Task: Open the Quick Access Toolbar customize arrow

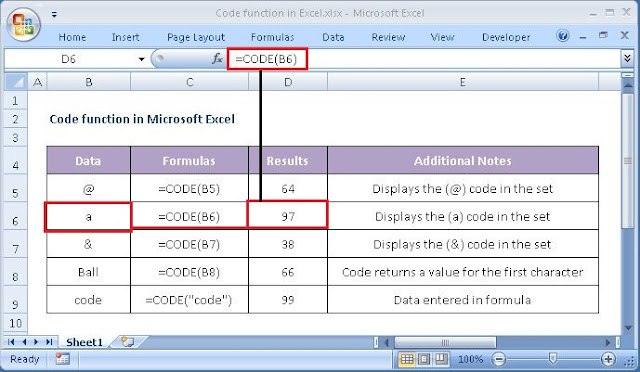Action: tap(54, 14)
